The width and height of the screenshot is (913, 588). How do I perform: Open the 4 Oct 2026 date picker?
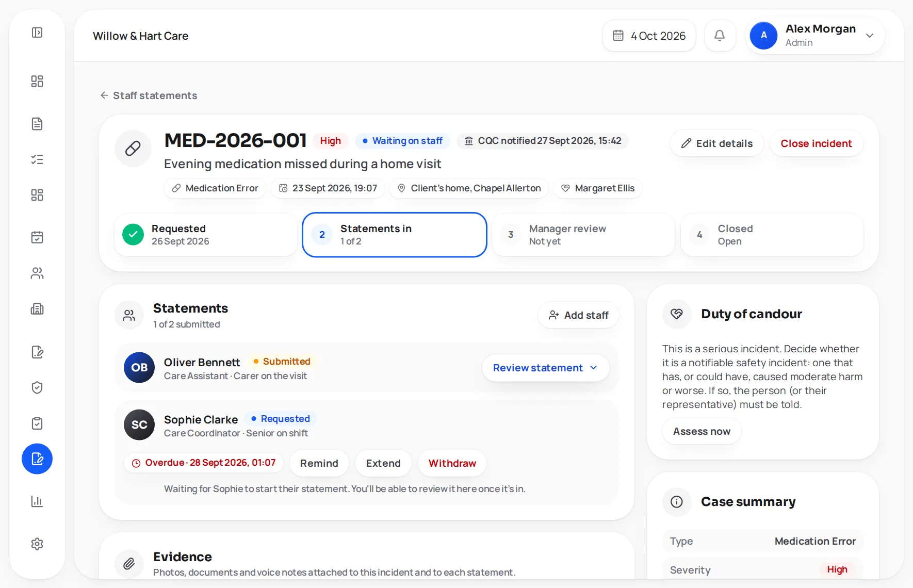[x=649, y=36]
